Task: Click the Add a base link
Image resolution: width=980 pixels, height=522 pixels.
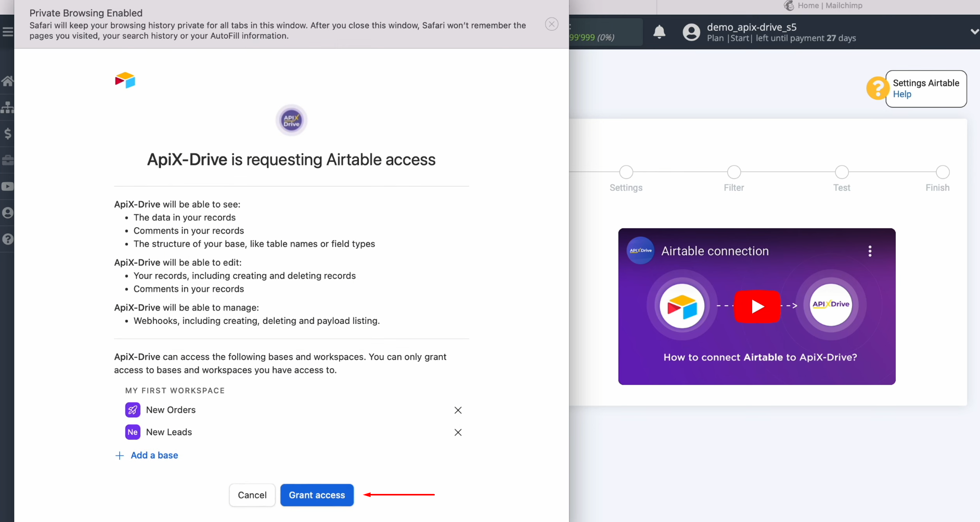Action: pyautogui.click(x=154, y=455)
